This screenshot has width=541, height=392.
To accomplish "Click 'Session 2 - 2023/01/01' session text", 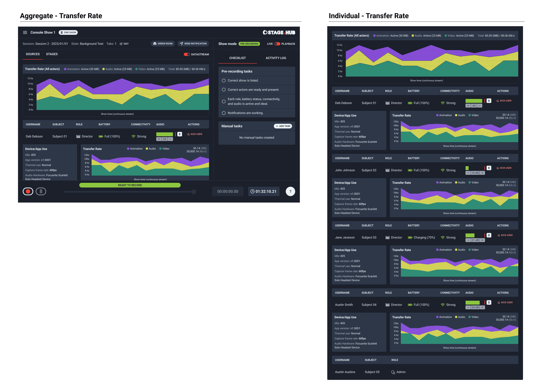I will pyautogui.click(x=51, y=44).
